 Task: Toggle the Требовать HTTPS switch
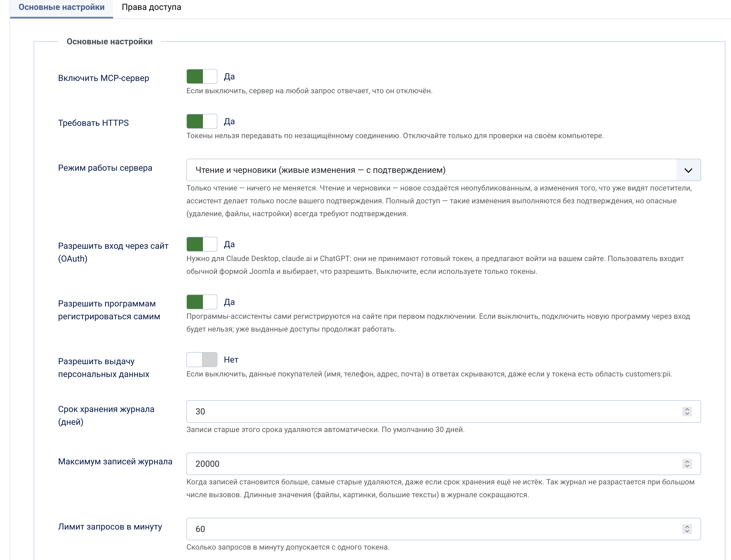202,121
